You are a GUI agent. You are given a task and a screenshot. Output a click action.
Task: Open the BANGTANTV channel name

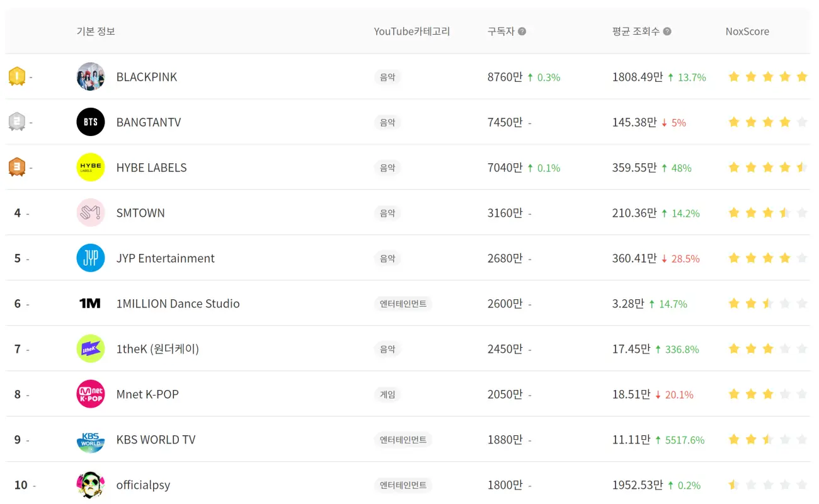[149, 122]
